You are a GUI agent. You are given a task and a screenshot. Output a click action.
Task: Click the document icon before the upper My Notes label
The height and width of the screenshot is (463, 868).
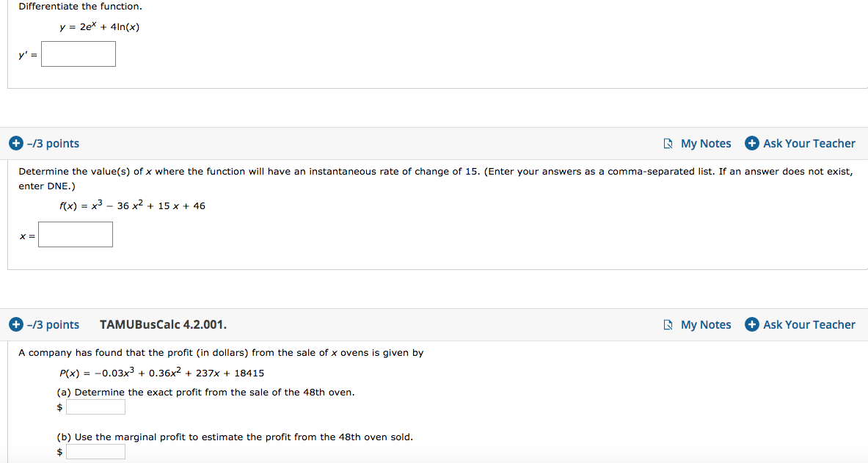[x=668, y=143]
